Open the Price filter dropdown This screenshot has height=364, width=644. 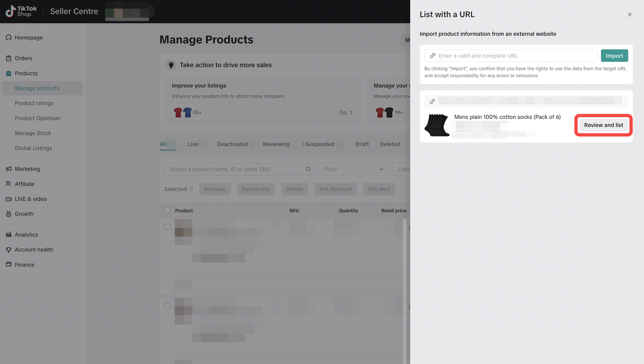click(x=354, y=169)
